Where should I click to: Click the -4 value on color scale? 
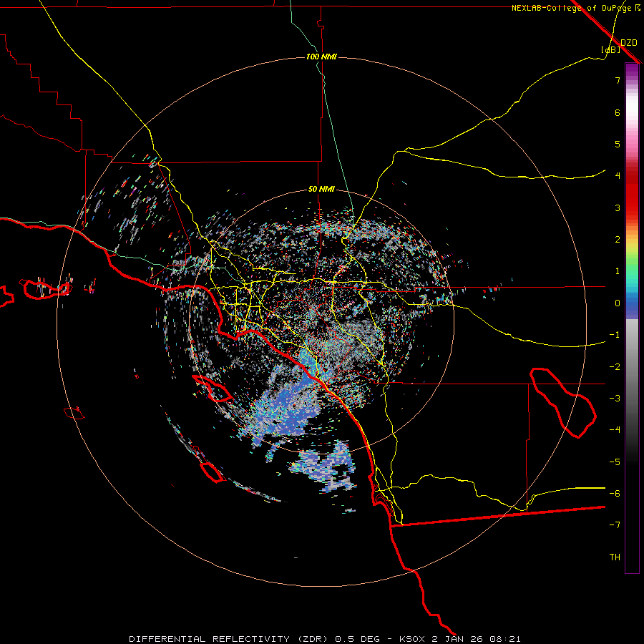pyautogui.click(x=615, y=430)
